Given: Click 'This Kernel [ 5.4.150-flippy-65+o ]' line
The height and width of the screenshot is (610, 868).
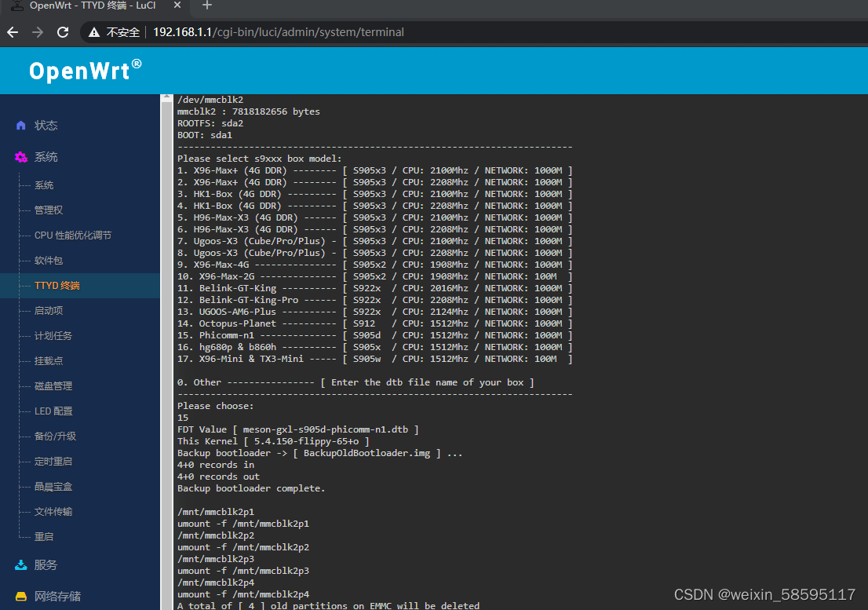Looking at the screenshot, I should 273,441.
